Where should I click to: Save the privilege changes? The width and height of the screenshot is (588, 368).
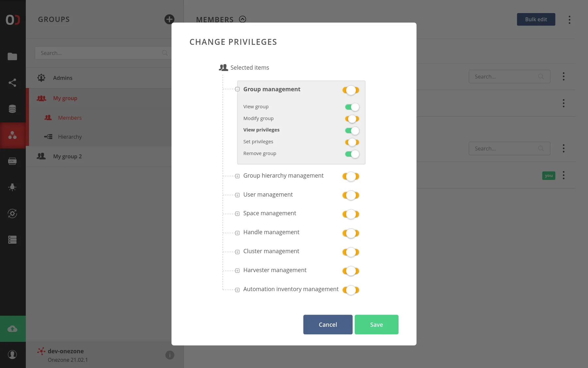click(x=376, y=324)
